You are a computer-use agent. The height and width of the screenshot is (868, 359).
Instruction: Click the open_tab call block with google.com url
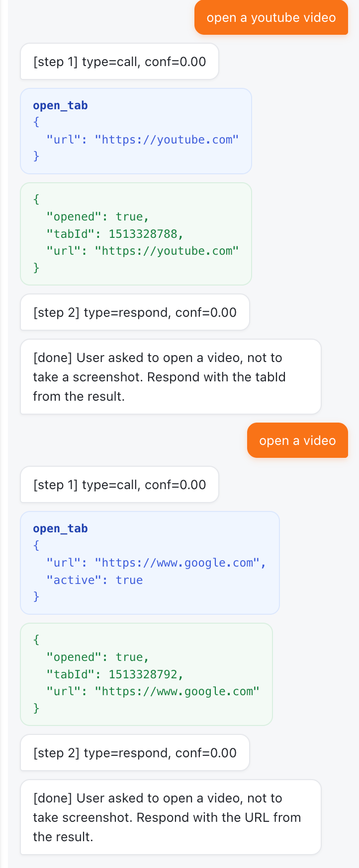pyautogui.click(x=150, y=563)
